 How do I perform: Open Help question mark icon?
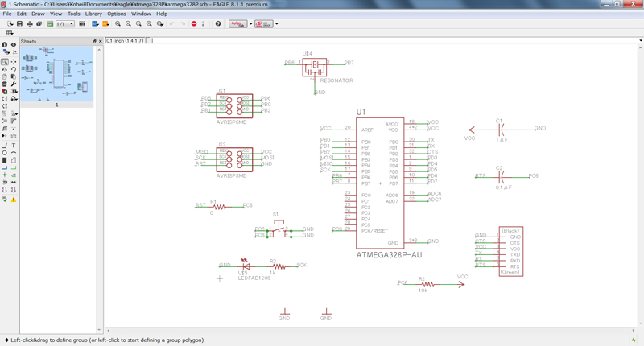[x=218, y=24]
